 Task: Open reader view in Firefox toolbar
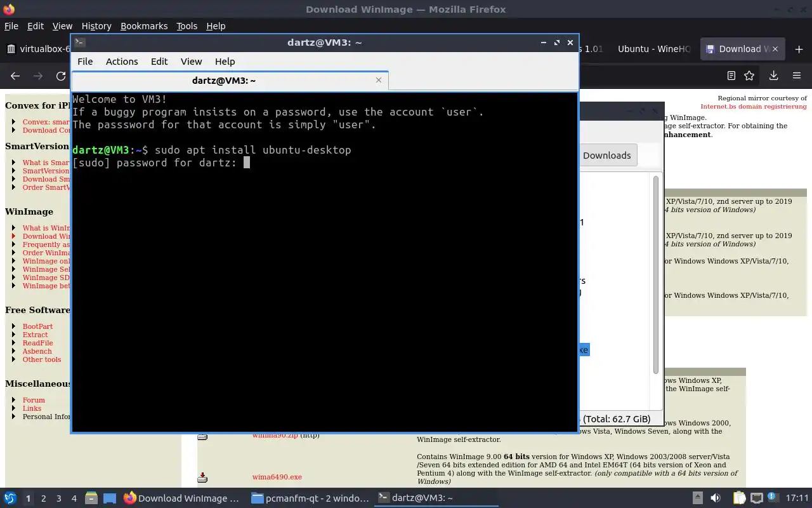click(731, 76)
